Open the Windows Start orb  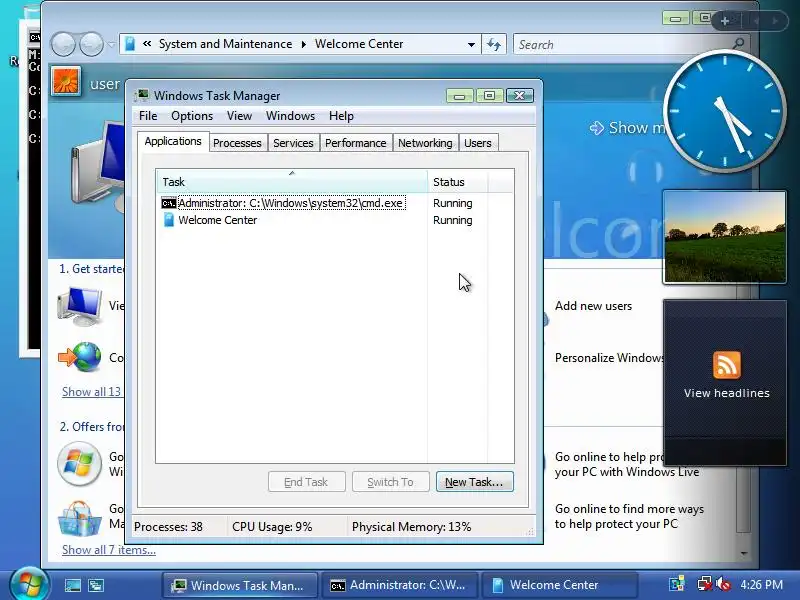(30, 584)
